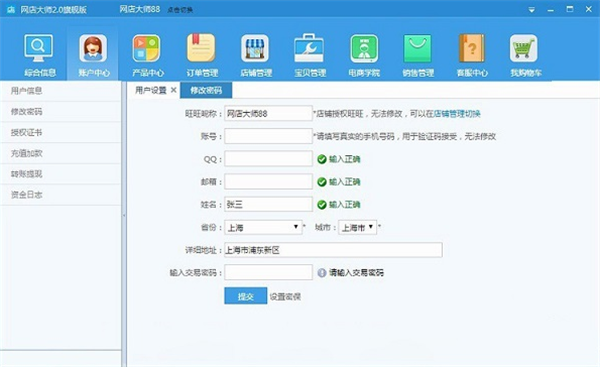This screenshot has width=600, height=367.
Task: Open 宝贝管理 item management icon
Action: (309, 48)
